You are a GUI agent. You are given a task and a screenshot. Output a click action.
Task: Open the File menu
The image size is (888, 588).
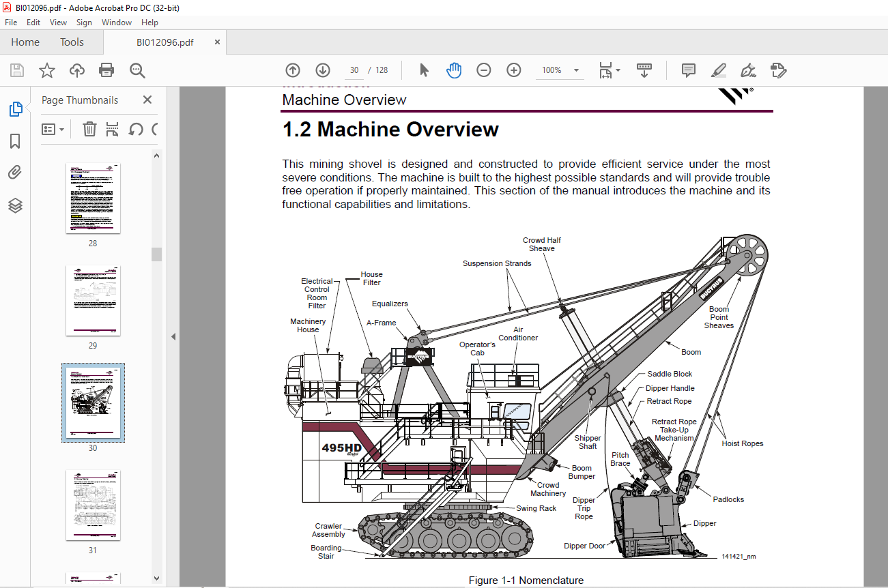point(11,23)
